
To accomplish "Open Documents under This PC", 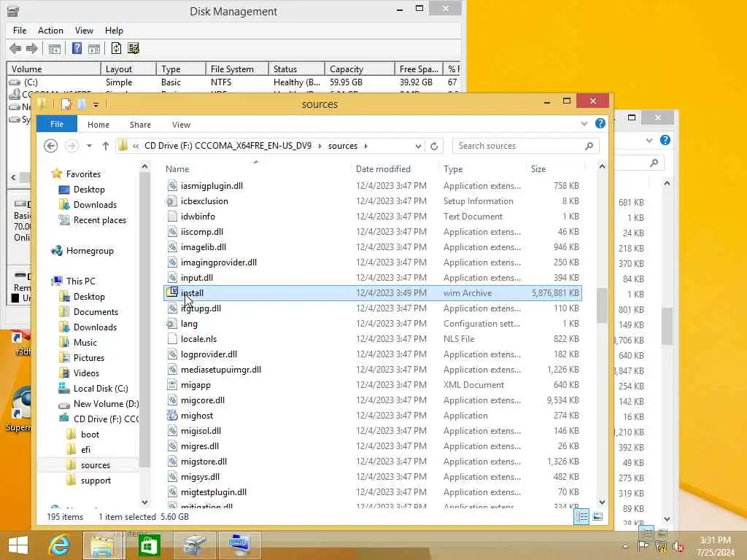I will pyautogui.click(x=96, y=312).
